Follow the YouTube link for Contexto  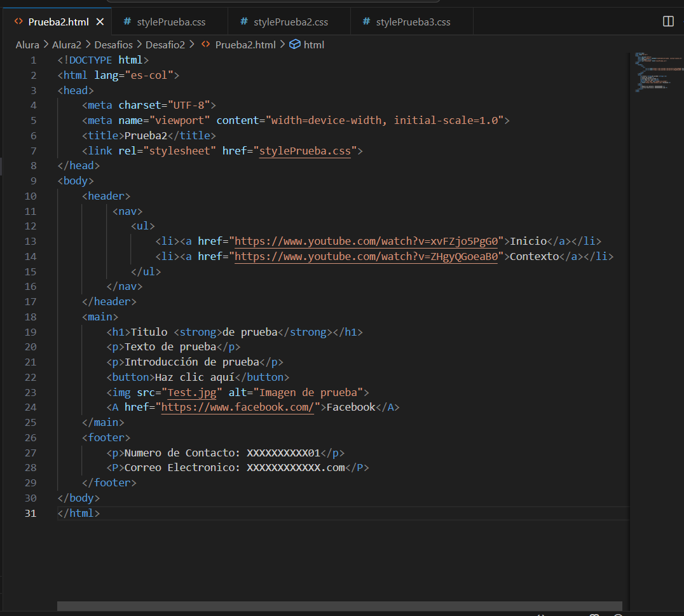366,257
